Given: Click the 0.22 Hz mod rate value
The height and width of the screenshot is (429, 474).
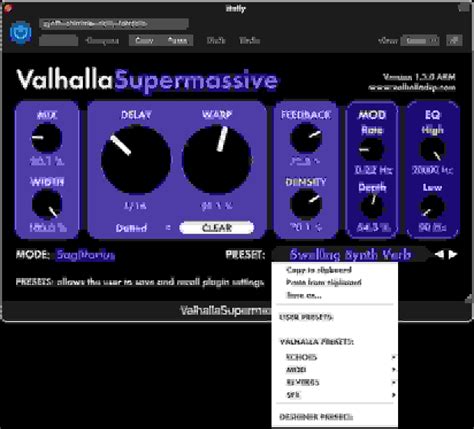Looking at the screenshot, I should click(373, 170).
